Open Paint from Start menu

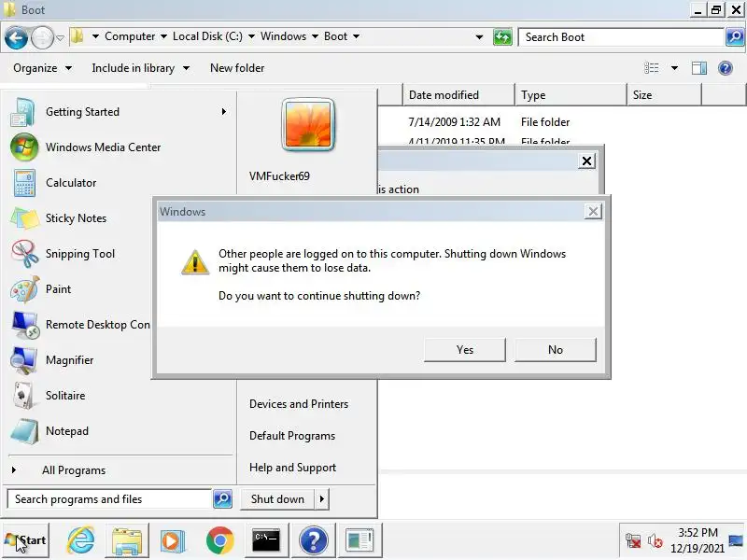(x=79, y=289)
